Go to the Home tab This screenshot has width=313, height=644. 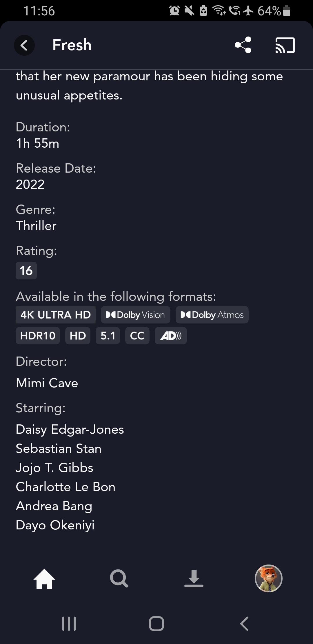tap(44, 578)
